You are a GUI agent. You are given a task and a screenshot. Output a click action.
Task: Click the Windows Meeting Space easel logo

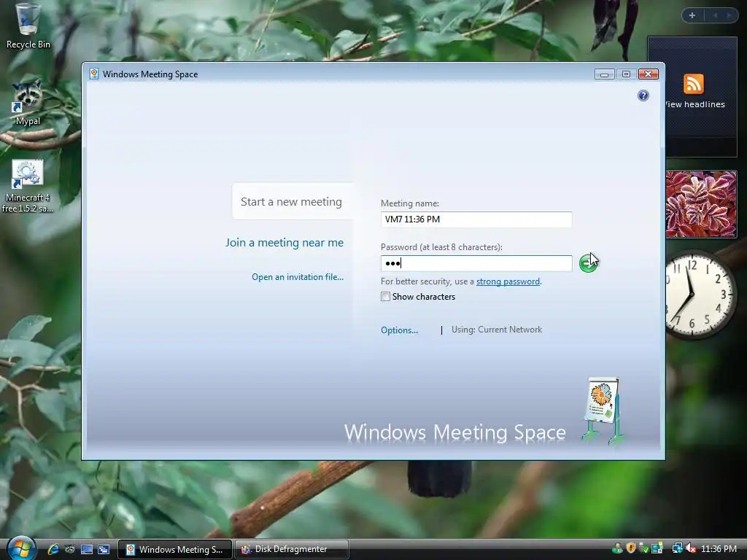(x=603, y=410)
